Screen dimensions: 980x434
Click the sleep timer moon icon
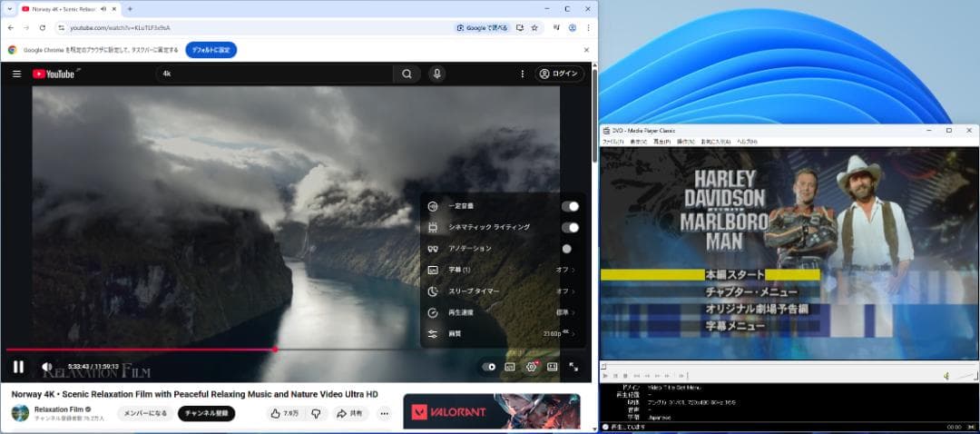(x=433, y=291)
